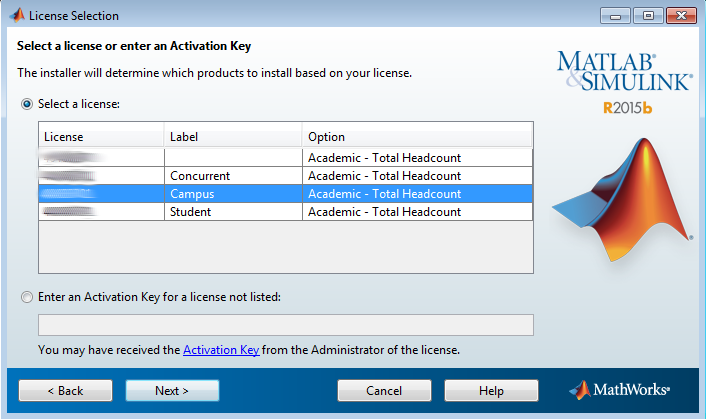
Task: Maximize the License Selection window
Action: [x=648, y=16]
